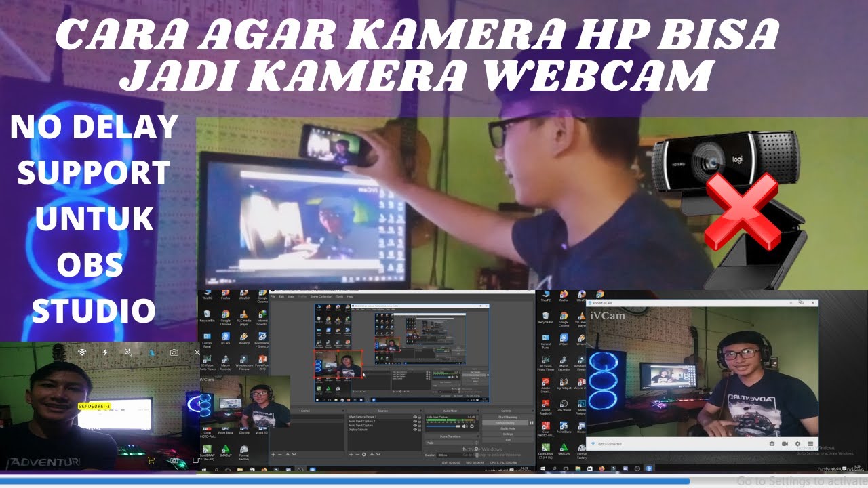The image size is (868, 488).
Task: Add a scene with OBS Scenes plus
Action: point(273,454)
